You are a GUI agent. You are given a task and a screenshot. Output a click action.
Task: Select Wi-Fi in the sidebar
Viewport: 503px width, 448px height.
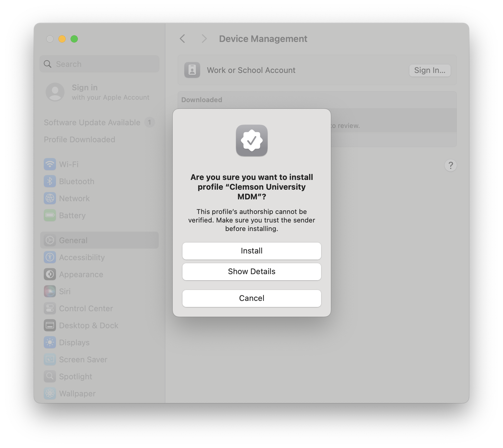pyautogui.click(x=99, y=164)
